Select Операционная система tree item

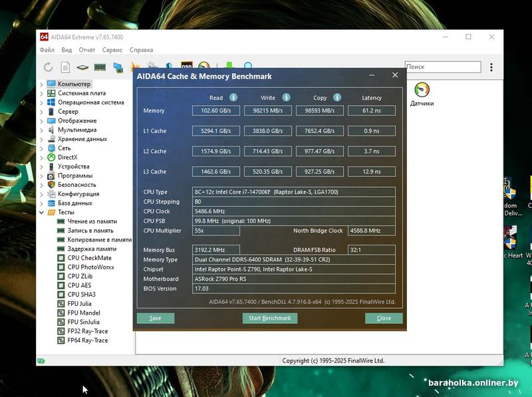90,102
